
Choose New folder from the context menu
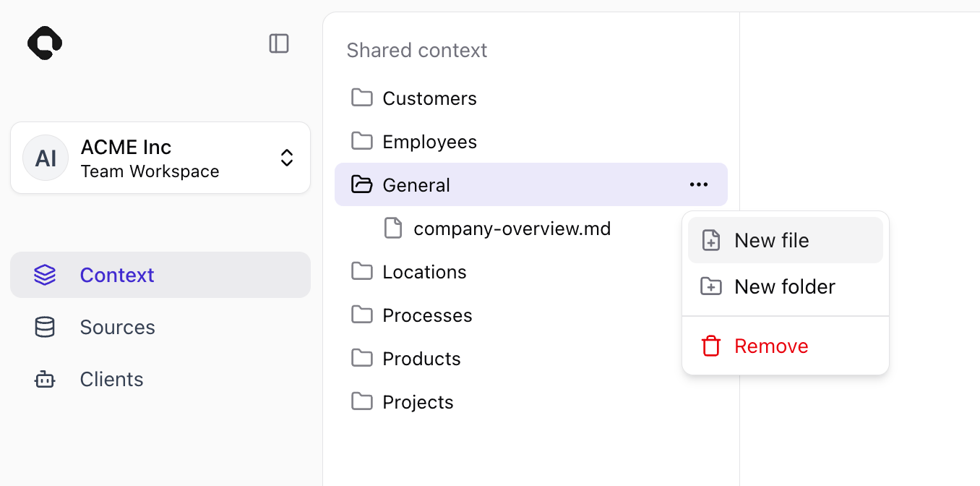(786, 286)
